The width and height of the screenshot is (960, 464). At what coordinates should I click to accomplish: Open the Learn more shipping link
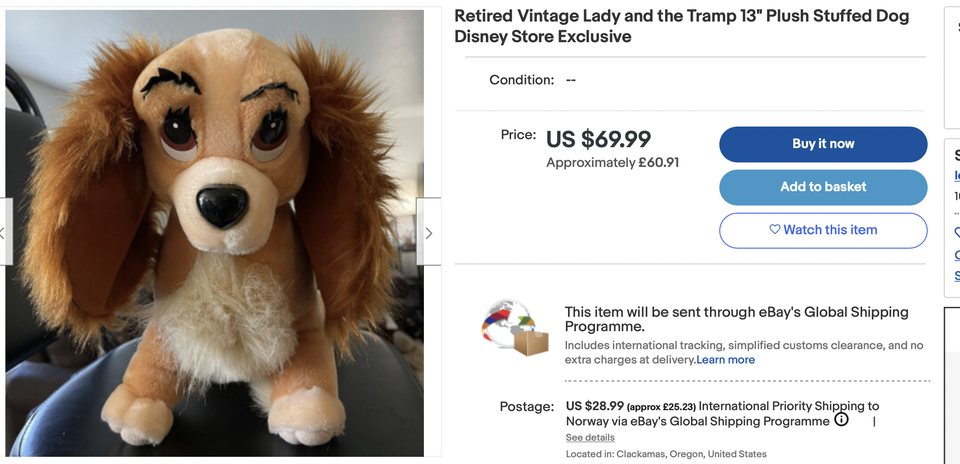[726, 360]
